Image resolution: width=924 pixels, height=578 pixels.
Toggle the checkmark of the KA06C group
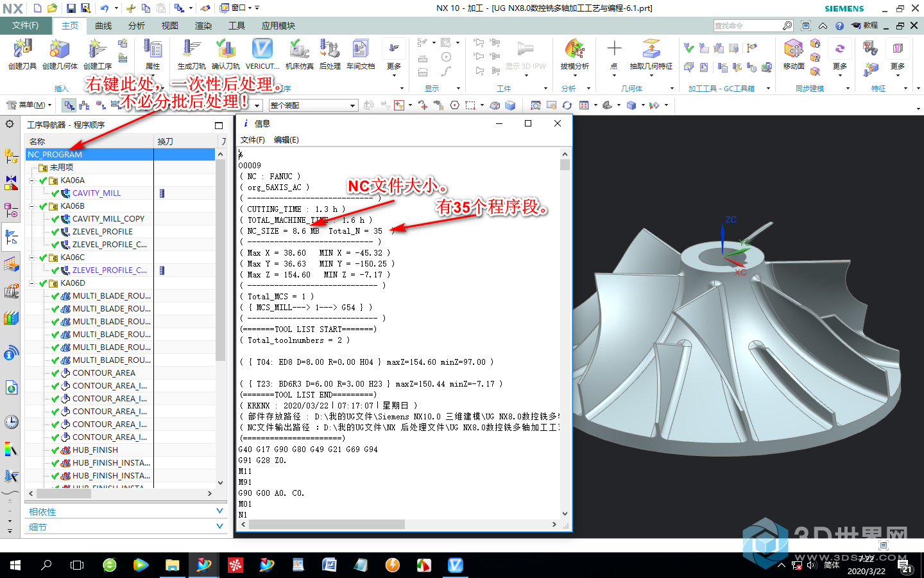coord(44,258)
